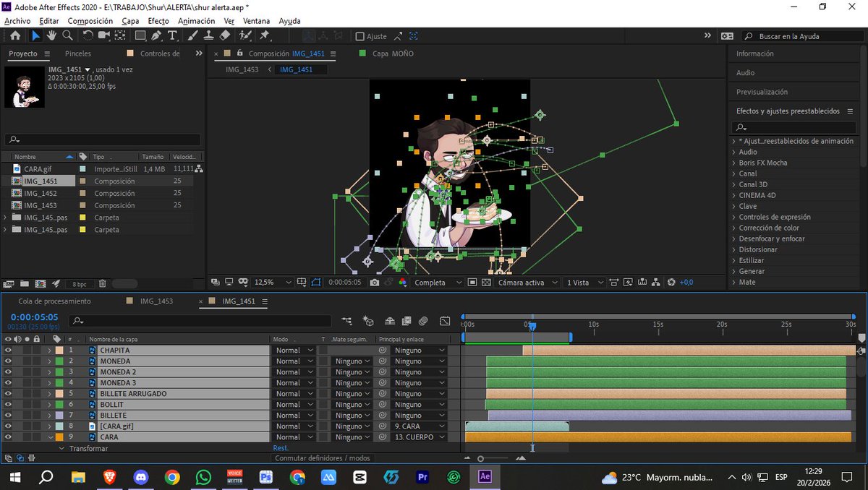Enable Draft 3D in the timeline
This screenshot has width=868, height=490.
click(368, 321)
